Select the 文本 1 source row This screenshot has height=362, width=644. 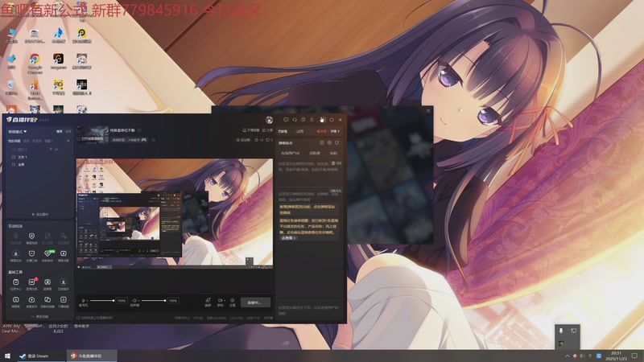[x=39, y=157]
